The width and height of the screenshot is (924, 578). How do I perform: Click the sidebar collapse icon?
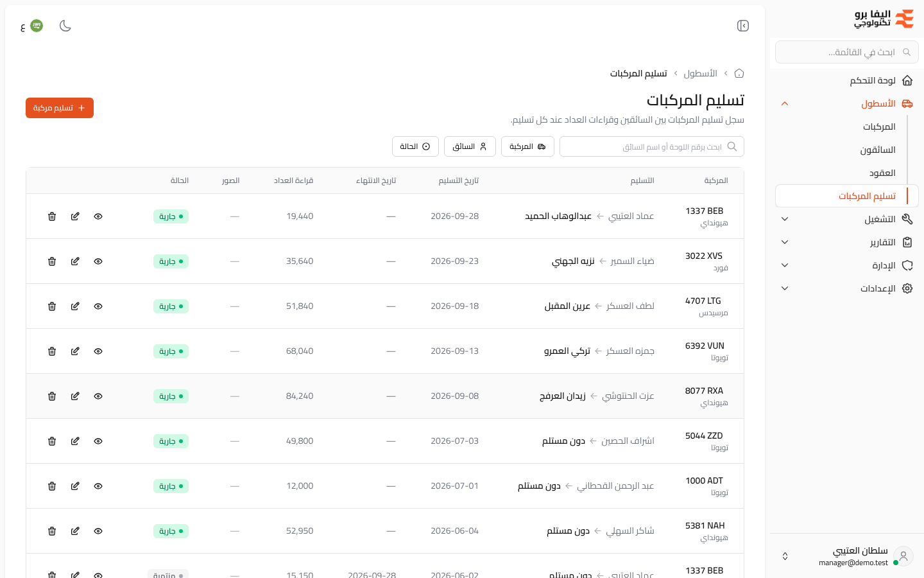click(x=743, y=26)
